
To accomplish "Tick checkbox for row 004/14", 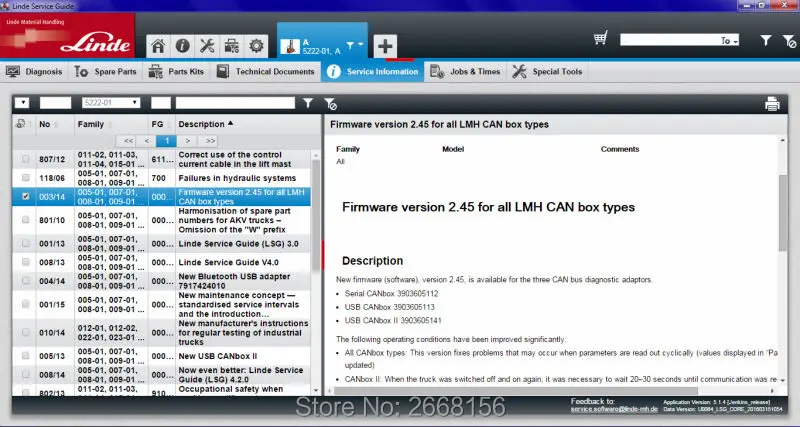I will tap(26, 281).
